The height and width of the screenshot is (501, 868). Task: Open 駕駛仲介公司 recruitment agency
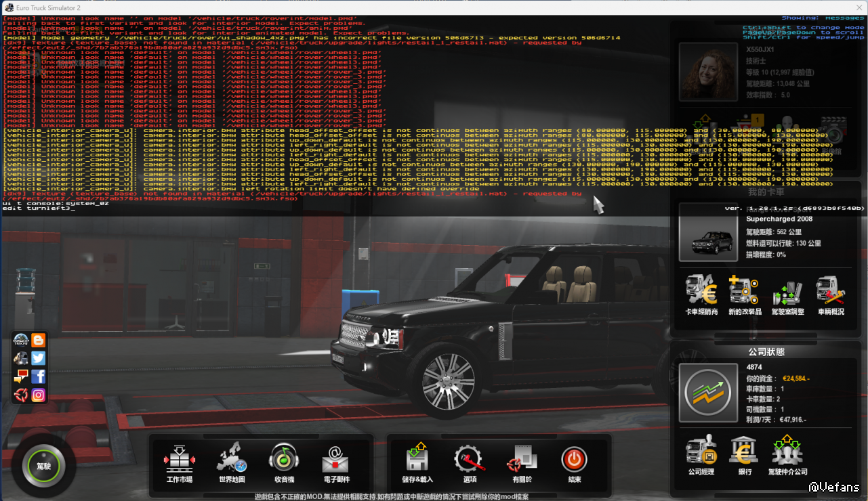787,452
